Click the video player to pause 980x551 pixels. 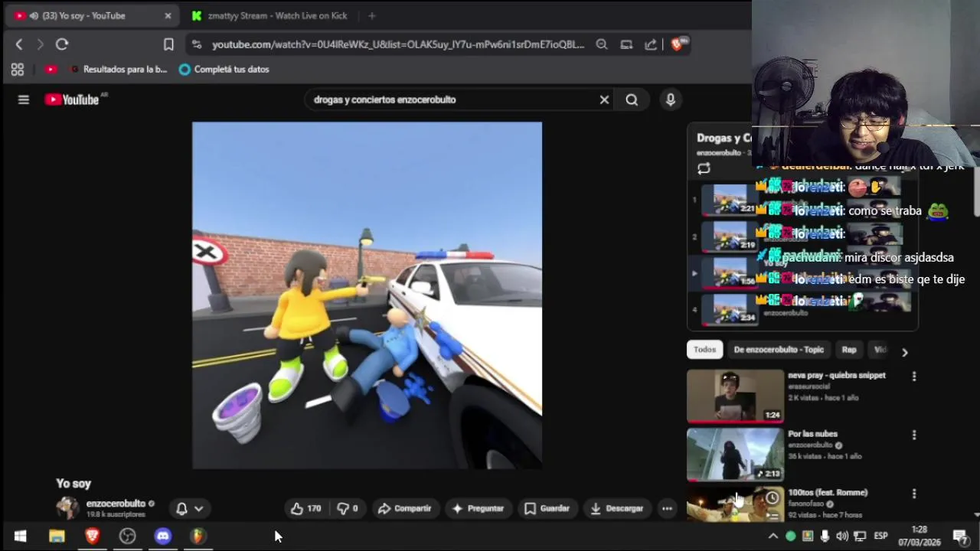367,295
